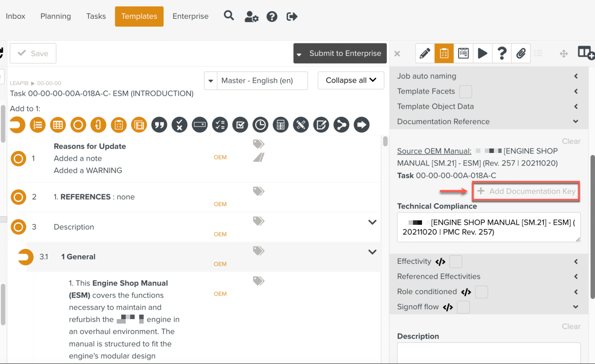Switch to the Planning tab
The image size is (595, 364).
pos(56,16)
